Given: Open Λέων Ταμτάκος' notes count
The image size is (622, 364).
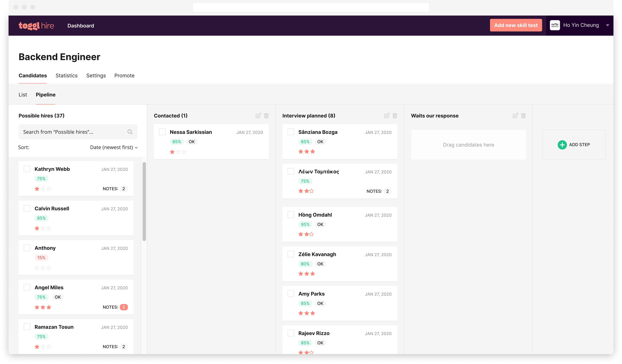Looking at the screenshot, I should pyautogui.click(x=388, y=191).
